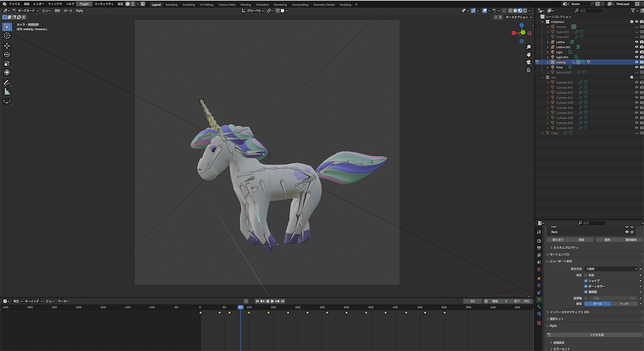Viewport: 644px width, 351px height.
Task: Expand the Custom Properties (カスタムプロパティ) panel
Action: click(565, 247)
